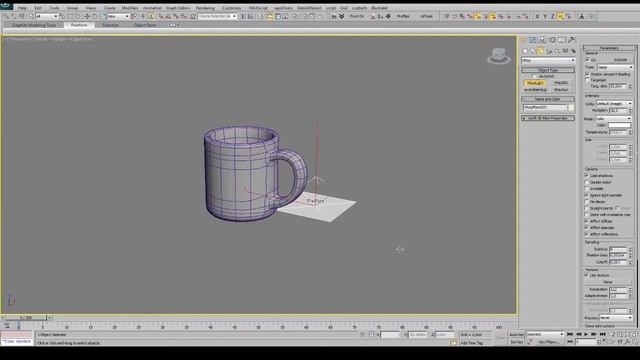
Task: Open the named selection set dropdown
Action: click(x=217, y=16)
